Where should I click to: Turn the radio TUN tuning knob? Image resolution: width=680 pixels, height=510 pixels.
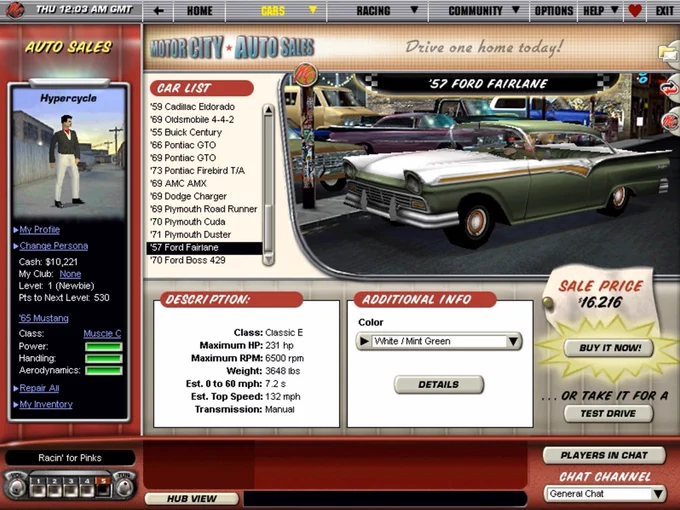click(x=124, y=485)
